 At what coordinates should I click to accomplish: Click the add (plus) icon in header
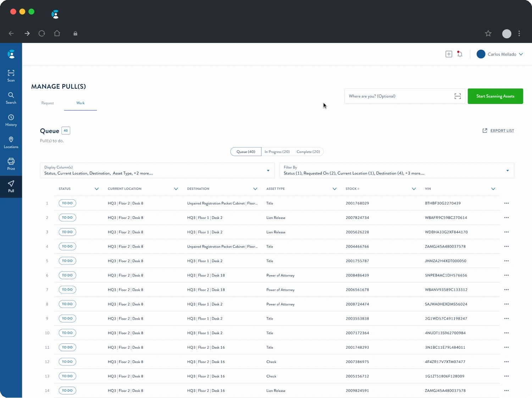point(449,54)
